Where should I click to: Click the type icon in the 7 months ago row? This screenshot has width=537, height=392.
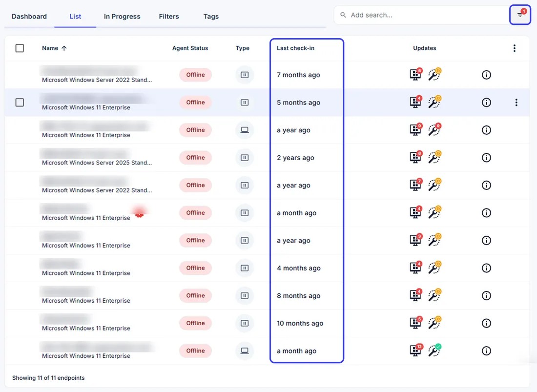click(x=245, y=75)
